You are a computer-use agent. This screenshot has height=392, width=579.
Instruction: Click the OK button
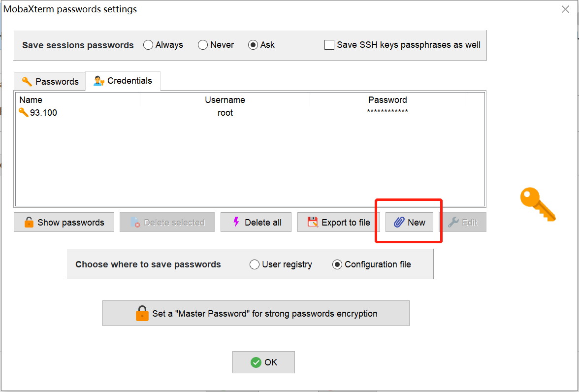tap(263, 362)
